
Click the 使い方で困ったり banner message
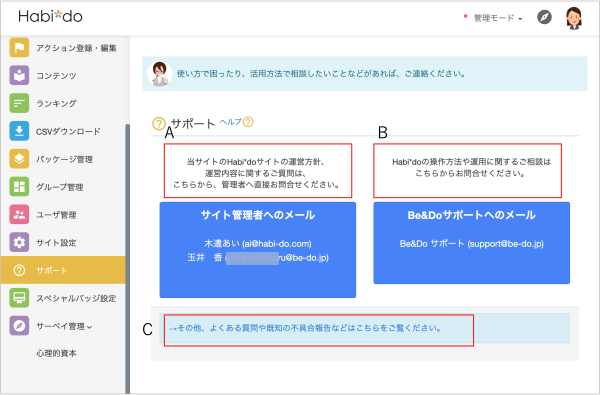[321, 73]
